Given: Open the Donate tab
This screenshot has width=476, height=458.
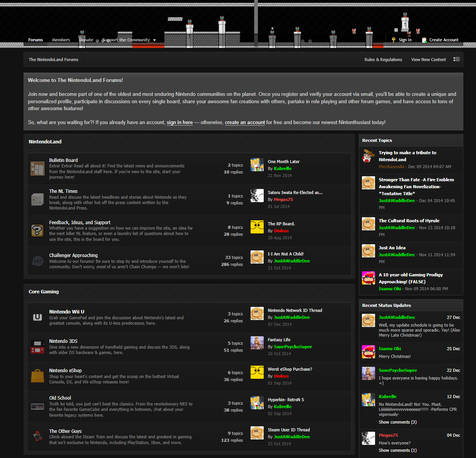Looking at the screenshot, I should click(x=86, y=40).
